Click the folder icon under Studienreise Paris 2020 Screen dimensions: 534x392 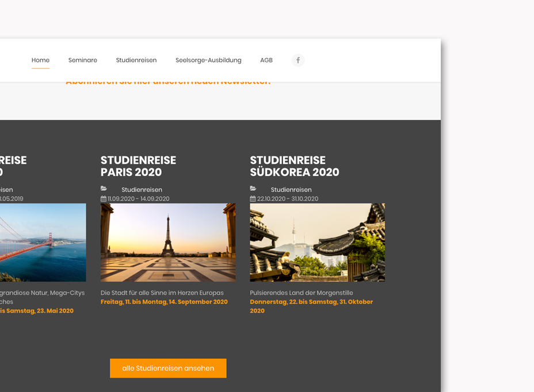pyautogui.click(x=104, y=189)
